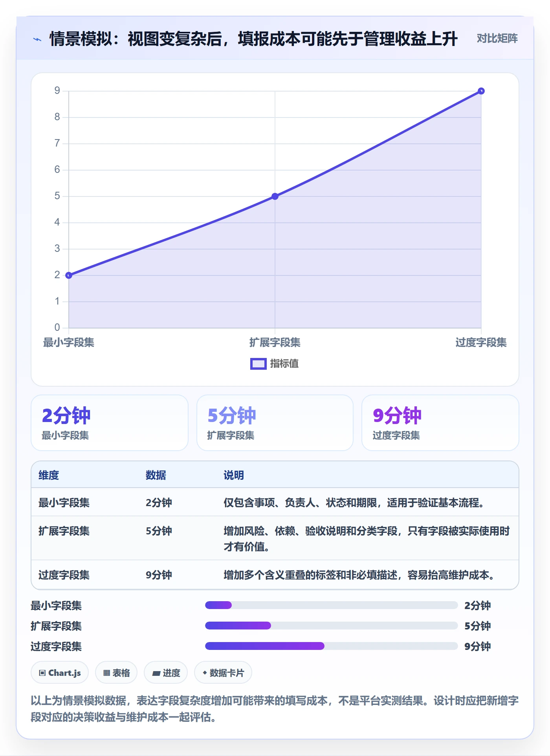The height and width of the screenshot is (756, 550).
Task: Click the 2分钟 cell in the table
Action: pyautogui.click(x=159, y=503)
